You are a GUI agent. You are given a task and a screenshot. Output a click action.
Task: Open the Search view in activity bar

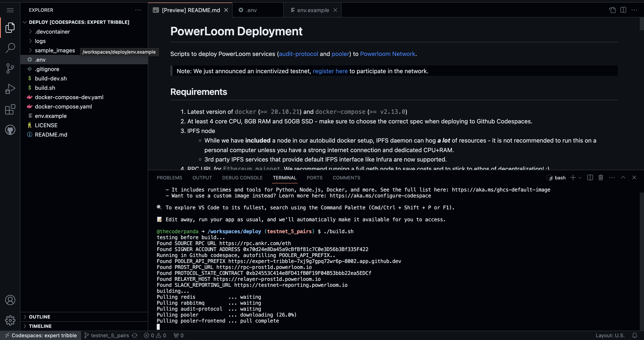[10, 48]
